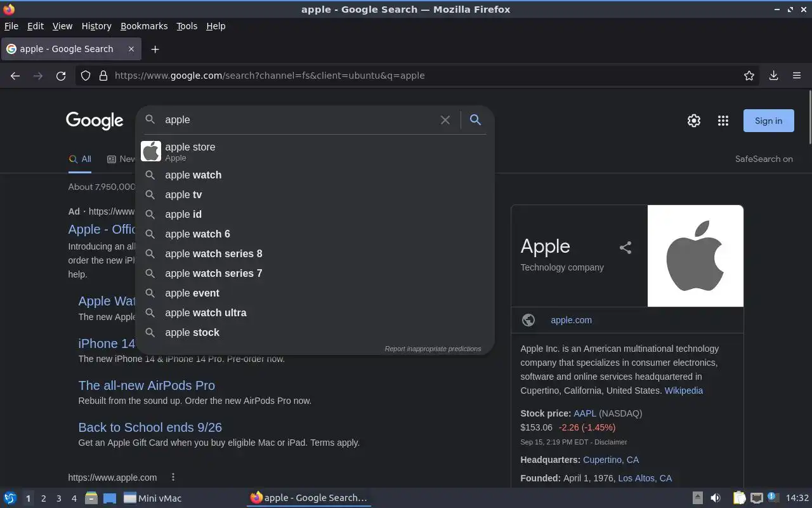Share the Apple knowledge panel

point(625,248)
